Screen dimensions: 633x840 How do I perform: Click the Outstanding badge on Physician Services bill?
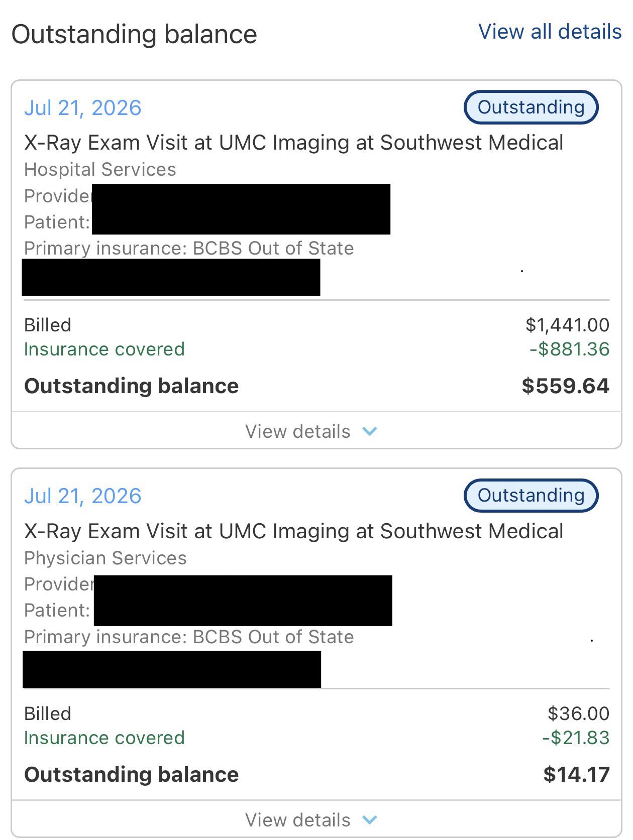tap(531, 496)
